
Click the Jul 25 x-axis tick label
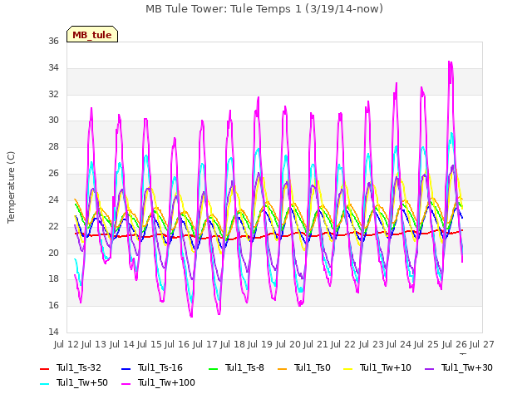click(x=427, y=344)
